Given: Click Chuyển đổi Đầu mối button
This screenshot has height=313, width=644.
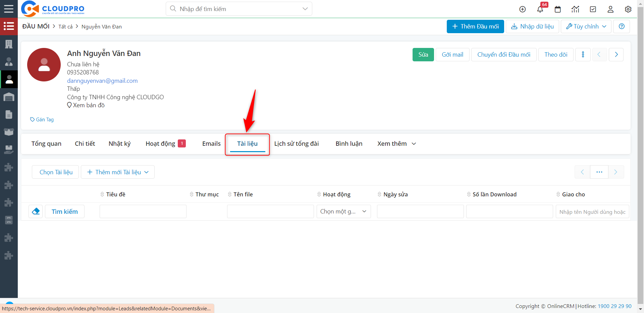Looking at the screenshot, I should click(504, 55).
